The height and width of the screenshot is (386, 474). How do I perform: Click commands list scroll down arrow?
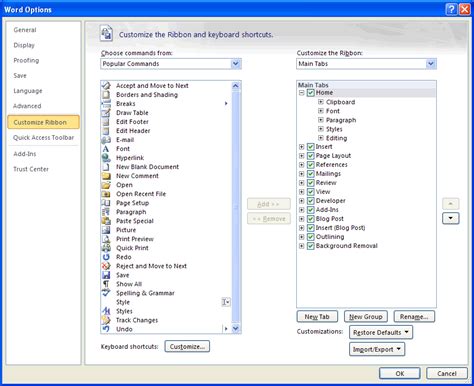coord(236,329)
